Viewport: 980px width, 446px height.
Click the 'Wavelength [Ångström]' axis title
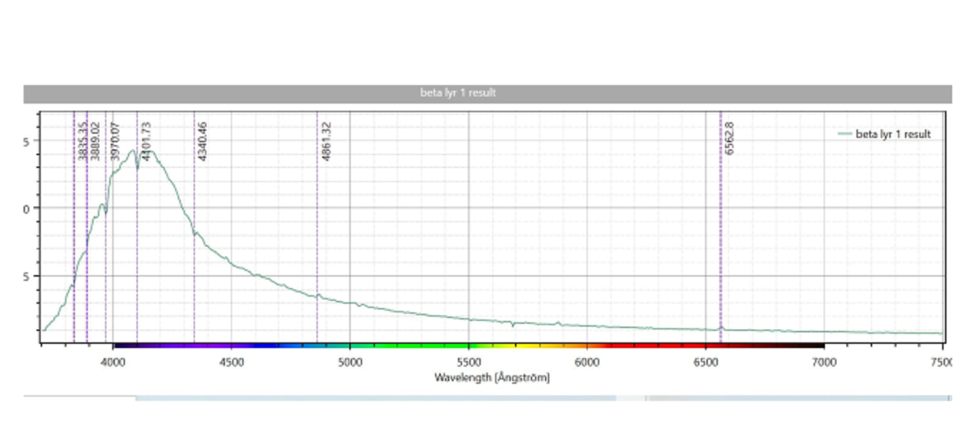pyautogui.click(x=492, y=377)
